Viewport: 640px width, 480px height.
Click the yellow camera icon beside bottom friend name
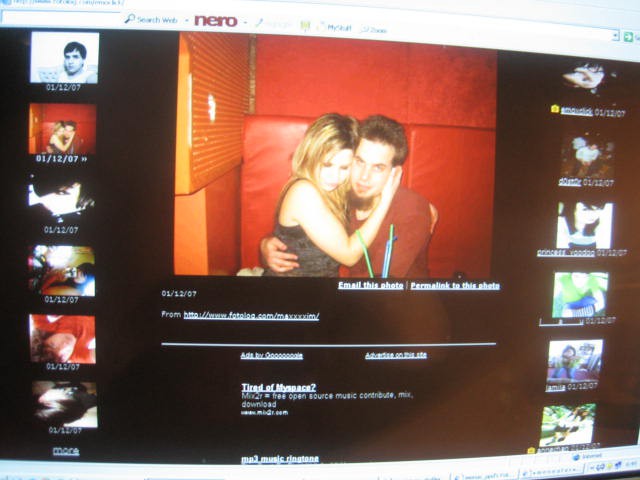[531, 451]
